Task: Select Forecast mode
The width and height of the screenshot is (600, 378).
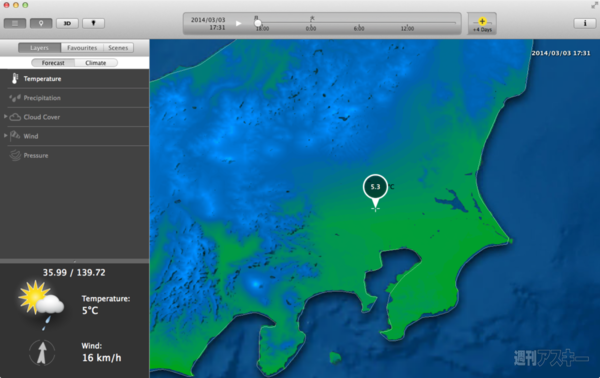Action: click(53, 63)
